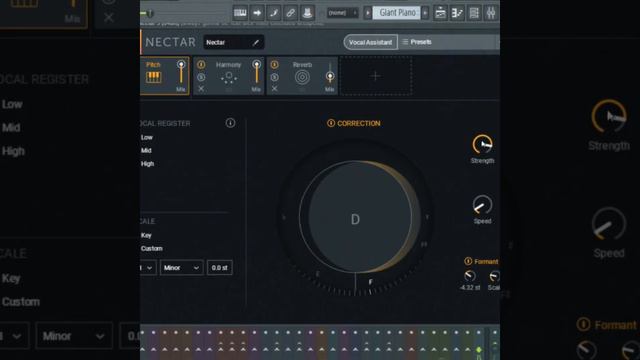The width and height of the screenshot is (640, 360).
Task: Solo the Reverb module
Action: coord(274,77)
